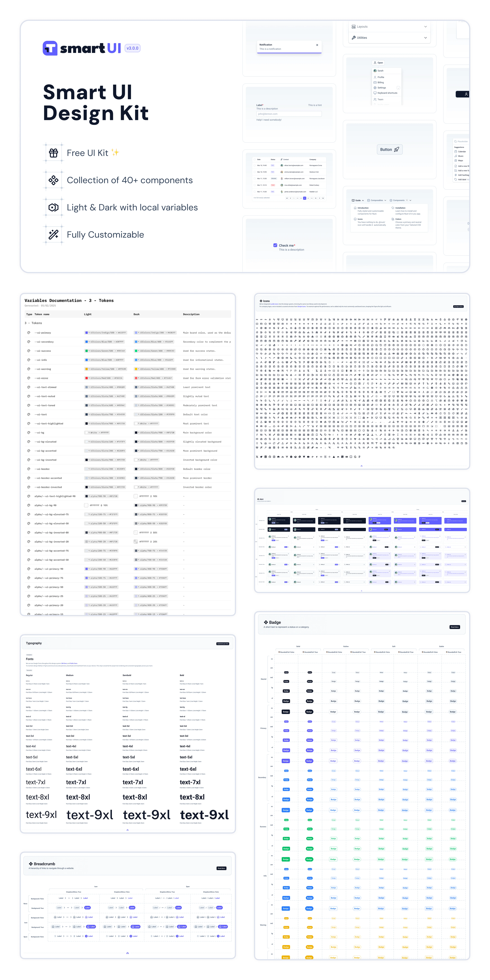Click the magnifier icon in the Placeholder search
490x980 pixels.
tap(455, 142)
